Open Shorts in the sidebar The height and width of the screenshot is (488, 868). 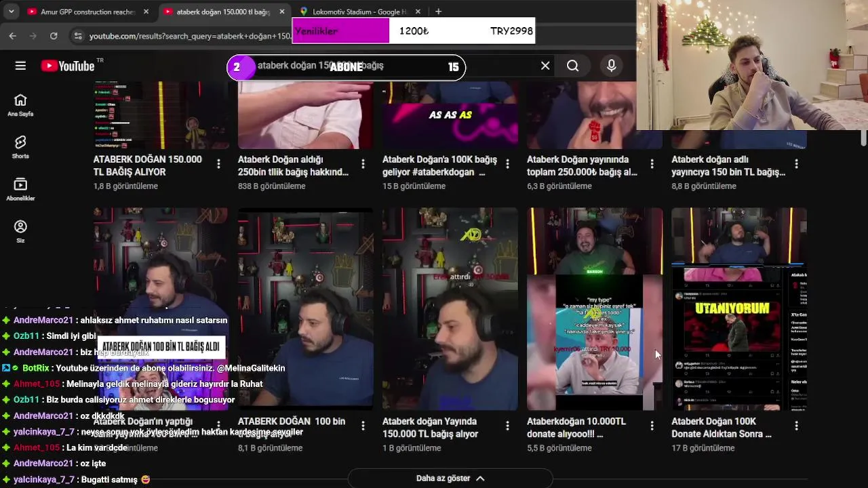tap(20, 148)
